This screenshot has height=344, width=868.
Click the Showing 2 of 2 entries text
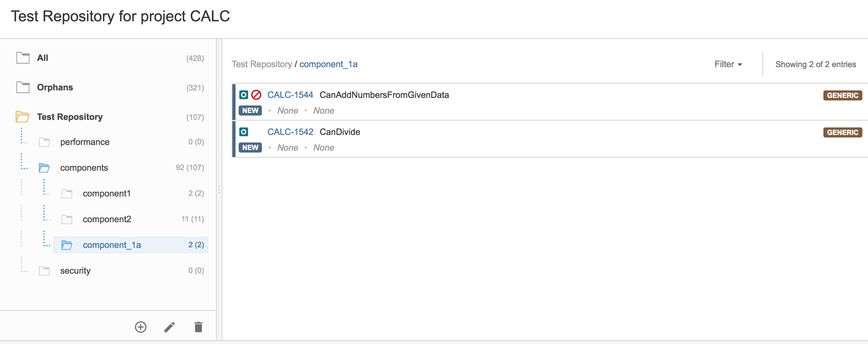pyautogui.click(x=816, y=64)
